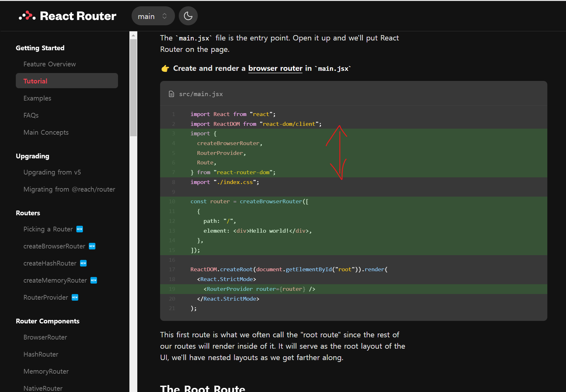Toggle dark mode with the moon icon

click(188, 16)
